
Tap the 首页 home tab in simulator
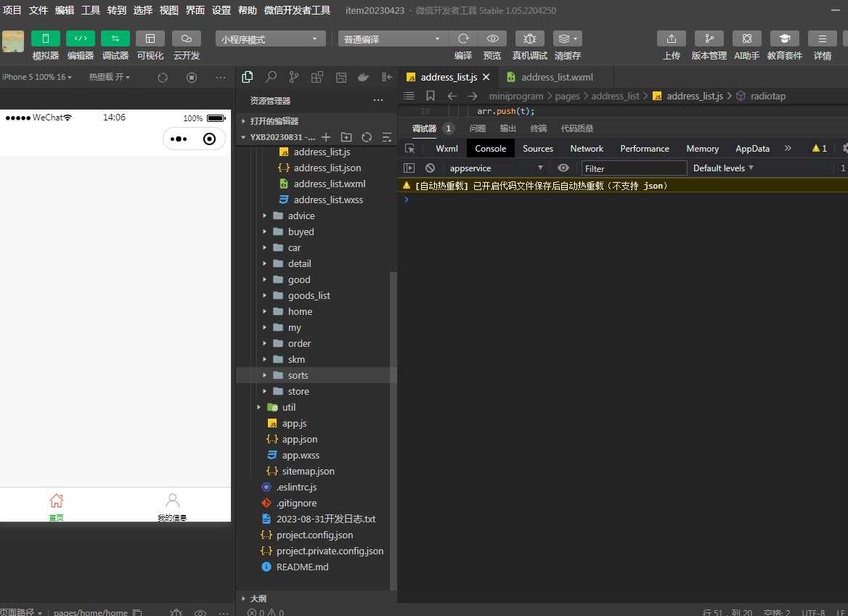point(56,506)
